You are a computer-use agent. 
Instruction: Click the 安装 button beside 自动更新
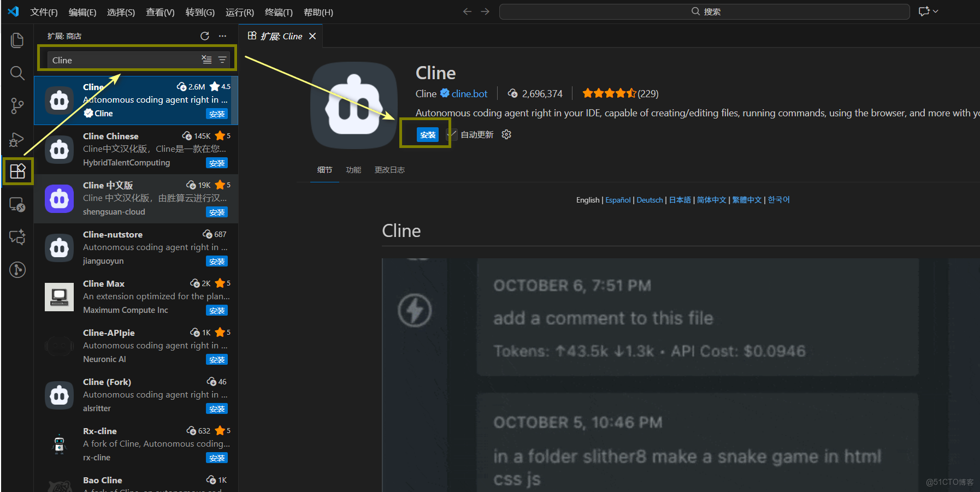[428, 134]
